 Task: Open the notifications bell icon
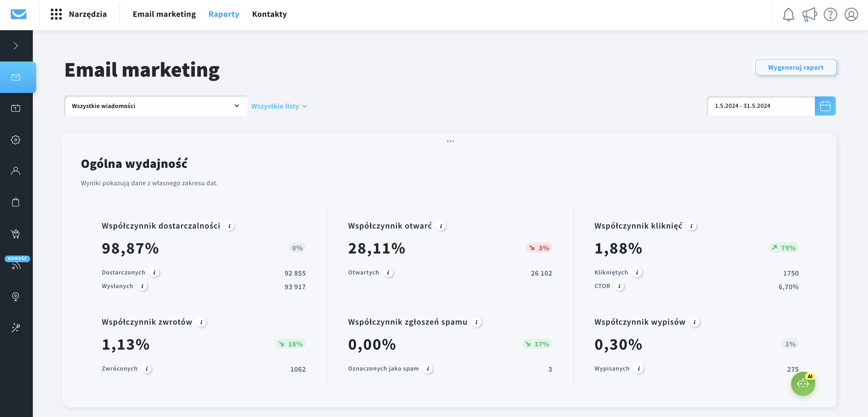tap(788, 15)
